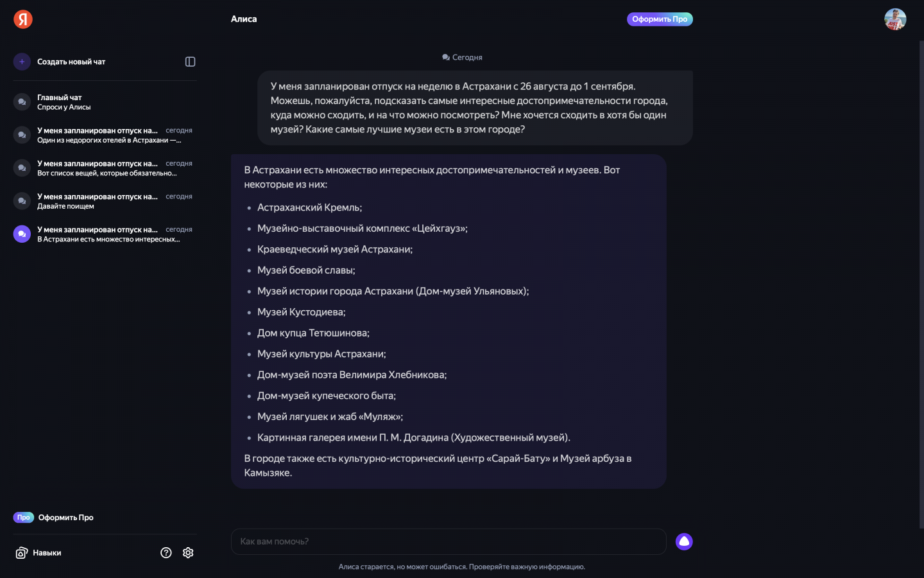
Task: Click the Алиса title in header
Action: 244,19
